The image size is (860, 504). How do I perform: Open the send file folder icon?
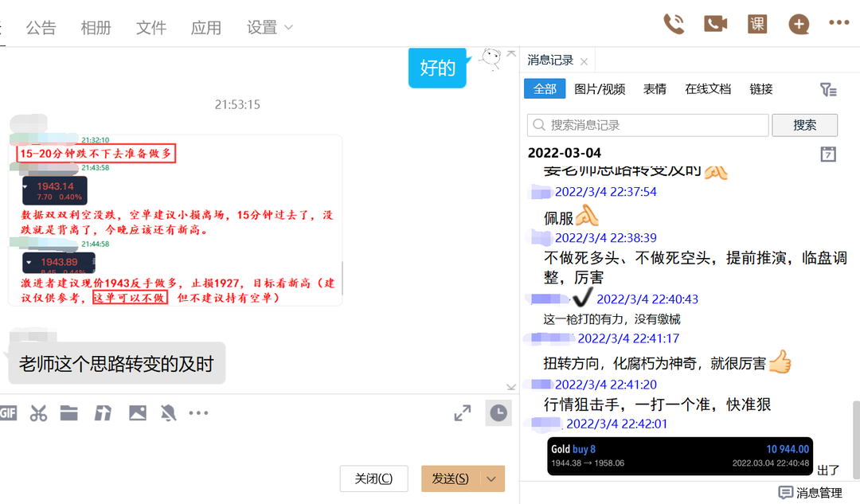click(x=68, y=412)
